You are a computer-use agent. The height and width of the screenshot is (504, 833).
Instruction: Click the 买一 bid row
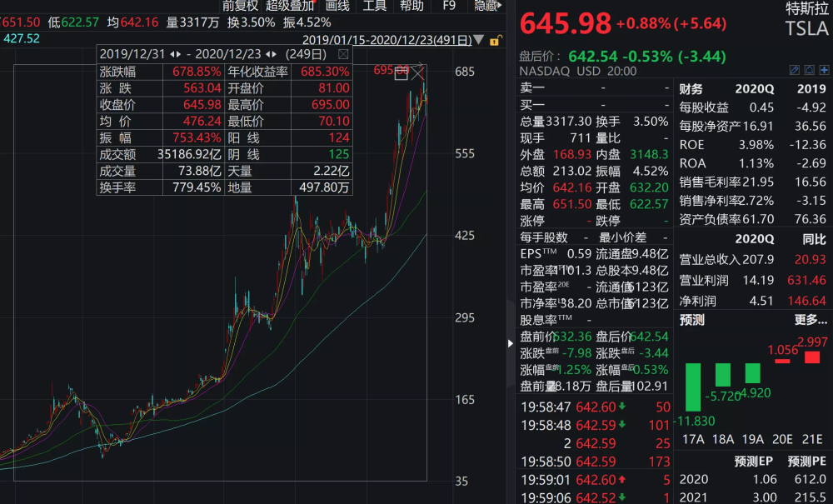(x=594, y=105)
